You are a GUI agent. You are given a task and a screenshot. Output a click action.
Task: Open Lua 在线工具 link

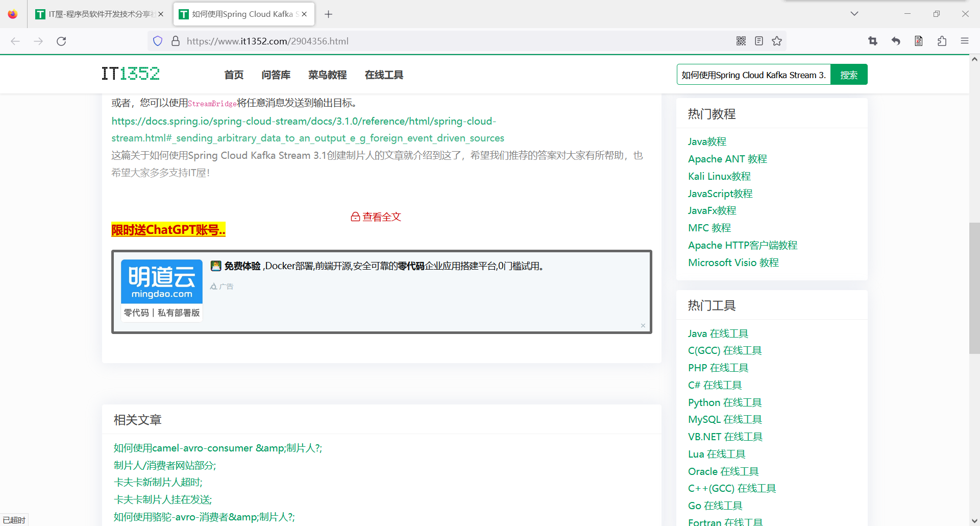(x=717, y=454)
